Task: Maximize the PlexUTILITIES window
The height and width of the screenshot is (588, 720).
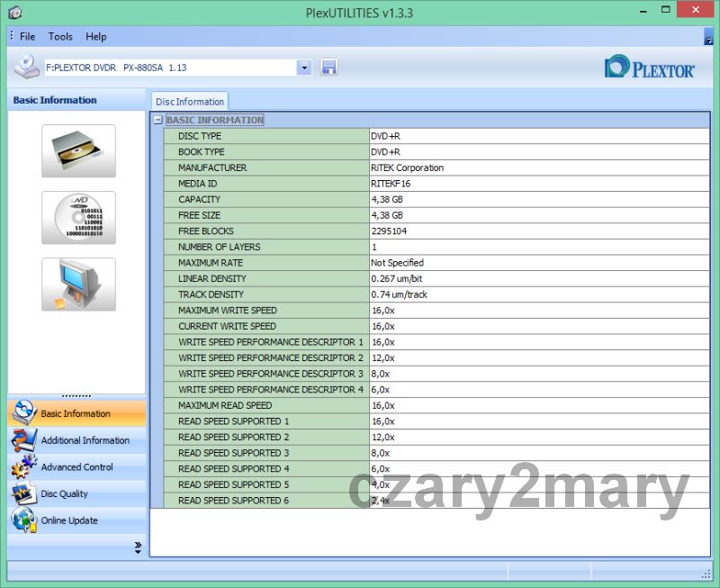Action: (x=665, y=10)
